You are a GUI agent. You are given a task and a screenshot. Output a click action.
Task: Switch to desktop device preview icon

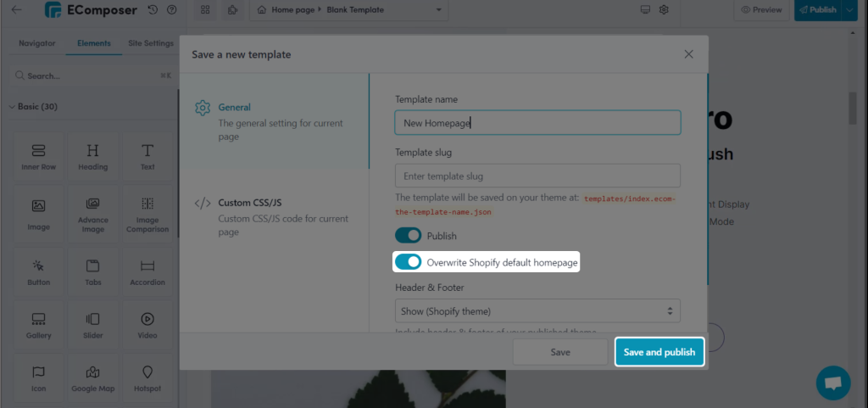[x=645, y=10]
